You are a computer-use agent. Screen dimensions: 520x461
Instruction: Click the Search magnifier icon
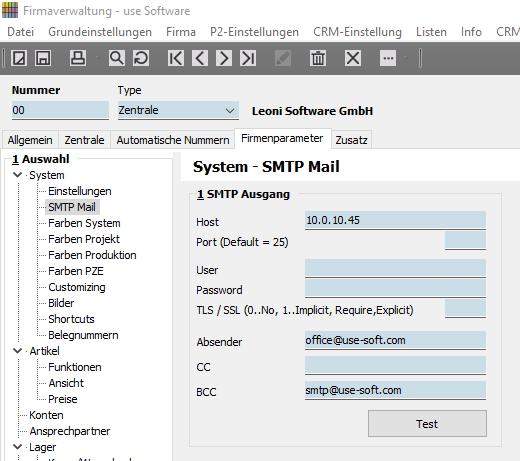(x=117, y=58)
